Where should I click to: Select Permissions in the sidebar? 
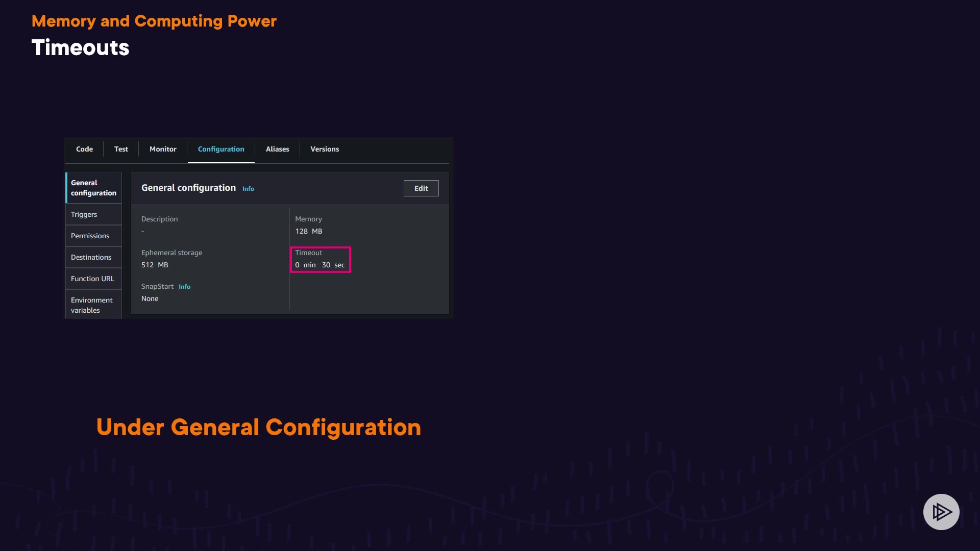point(90,236)
